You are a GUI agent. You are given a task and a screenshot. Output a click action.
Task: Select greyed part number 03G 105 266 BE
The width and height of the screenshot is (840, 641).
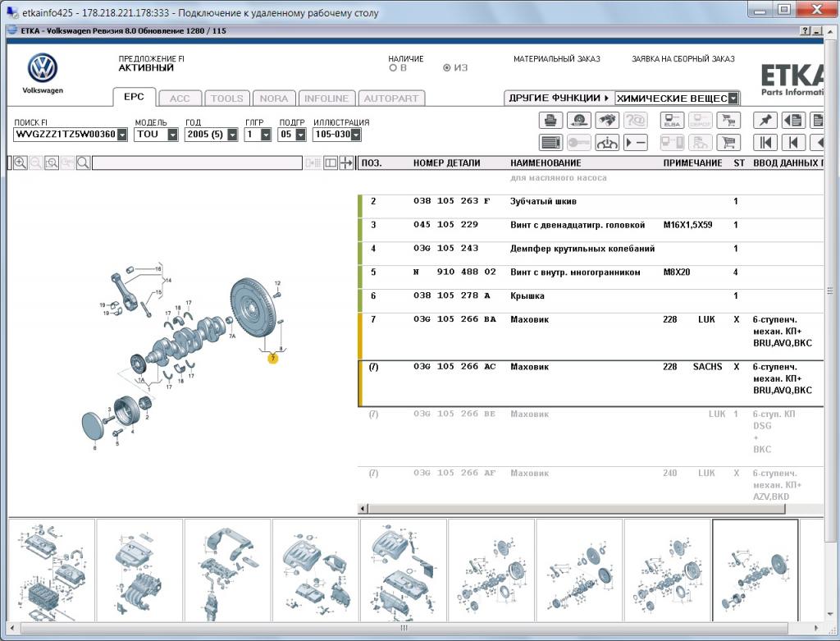point(454,414)
